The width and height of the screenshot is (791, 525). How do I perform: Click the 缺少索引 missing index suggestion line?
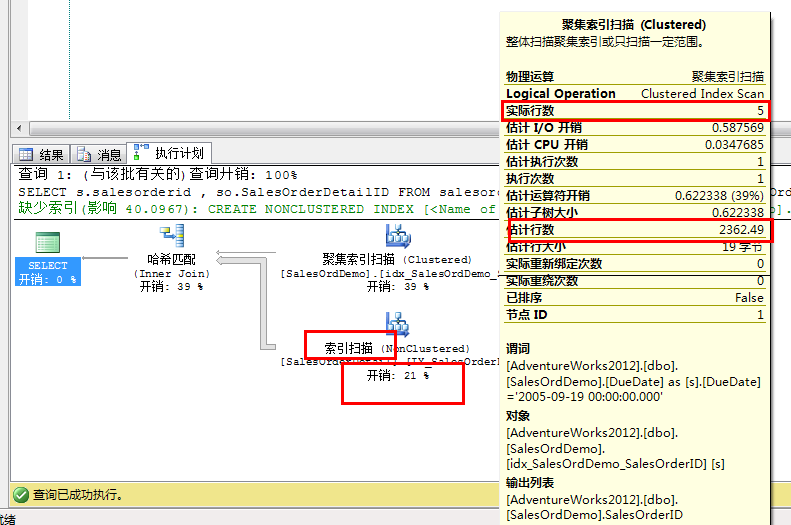(257, 209)
